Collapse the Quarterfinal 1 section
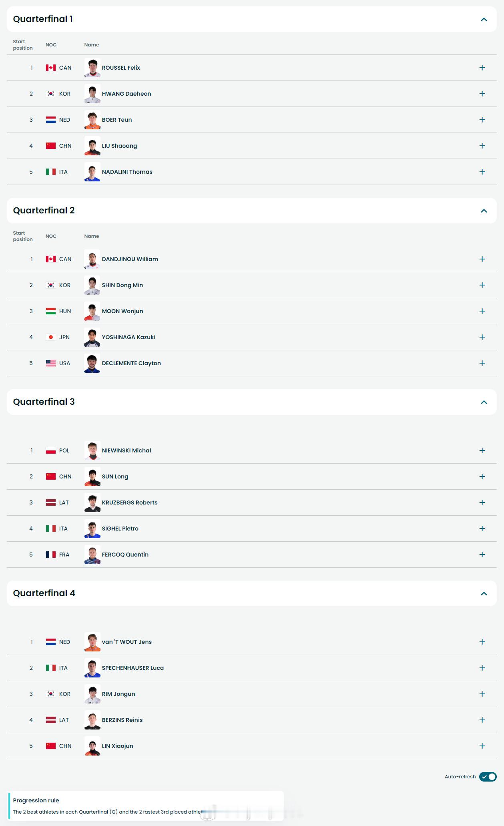504x826 pixels. (x=484, y=19)
